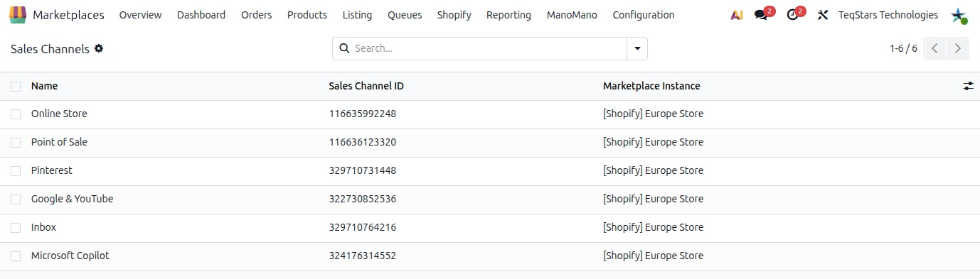Sort by the Name column header

point(44,86)
